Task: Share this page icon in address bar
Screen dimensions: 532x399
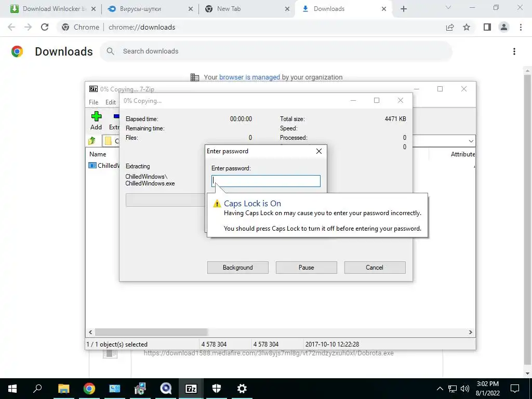Action: pos(450,27)
